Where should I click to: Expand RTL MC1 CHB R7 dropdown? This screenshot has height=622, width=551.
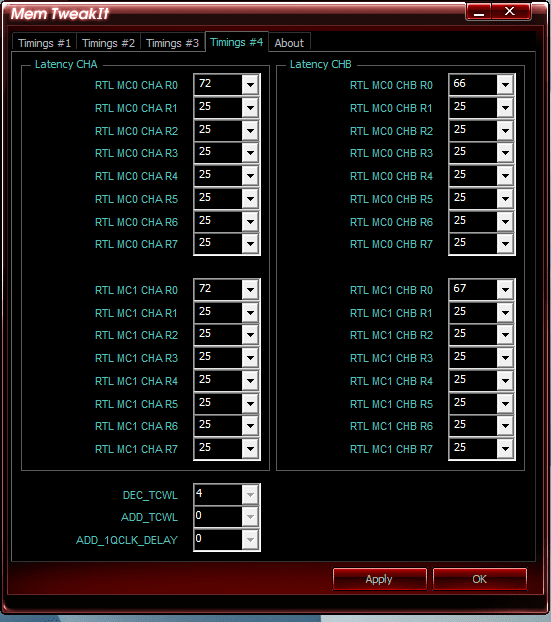pos(505,449)
